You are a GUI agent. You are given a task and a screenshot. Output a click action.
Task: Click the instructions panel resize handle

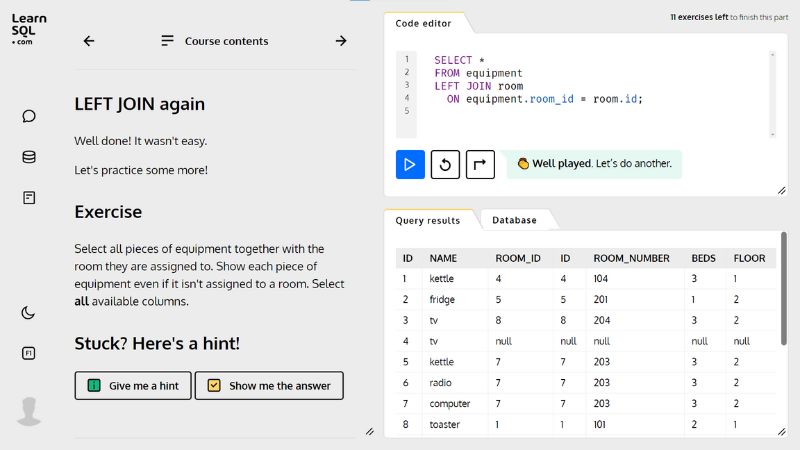tap(370, 432)
